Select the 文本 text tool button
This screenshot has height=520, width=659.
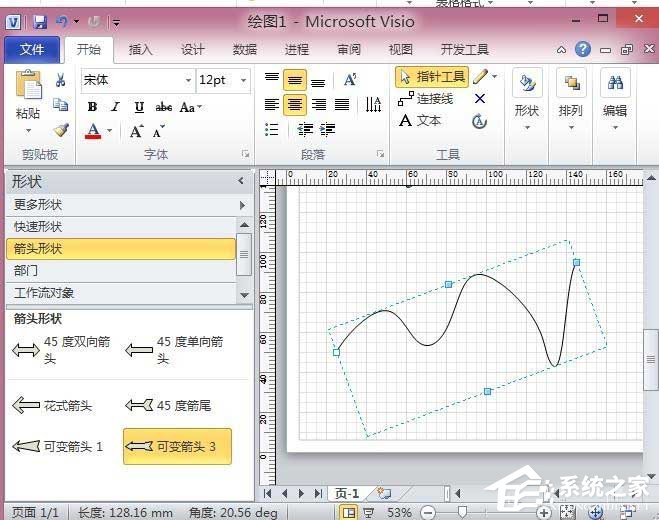pyautogui.click(x=419, y=121)
